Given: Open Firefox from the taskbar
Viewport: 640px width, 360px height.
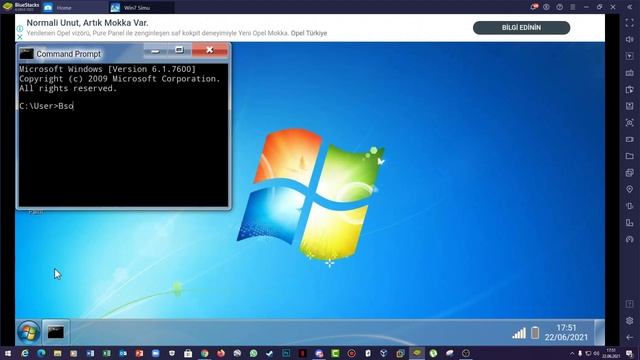Looking at the screenshot, I should [x=221, y=353].
